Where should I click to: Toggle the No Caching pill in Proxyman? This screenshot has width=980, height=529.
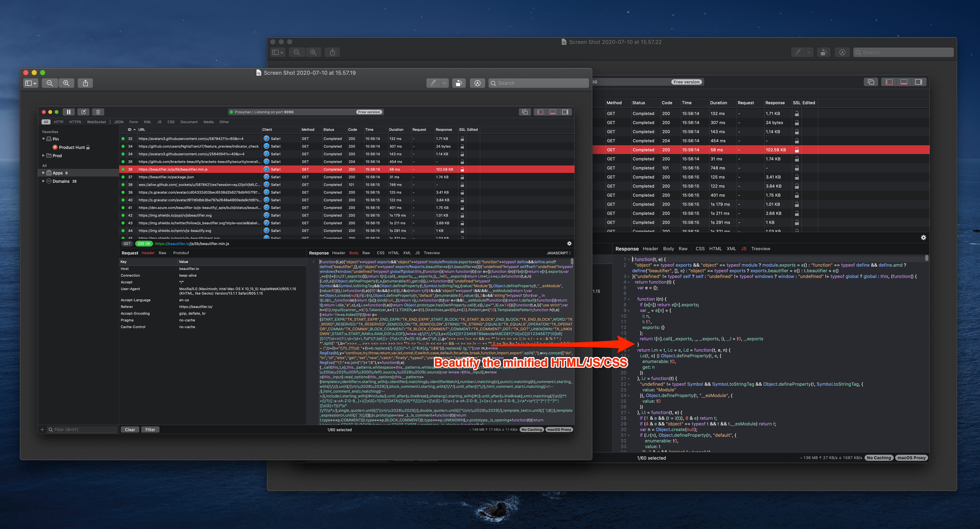click(531, 429)
